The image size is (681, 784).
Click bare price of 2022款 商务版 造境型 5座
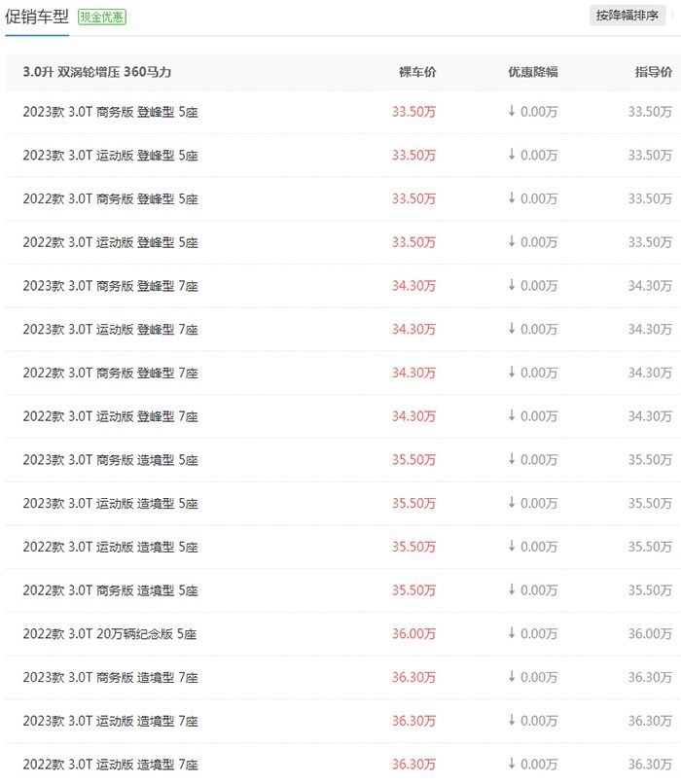[413, 590]
